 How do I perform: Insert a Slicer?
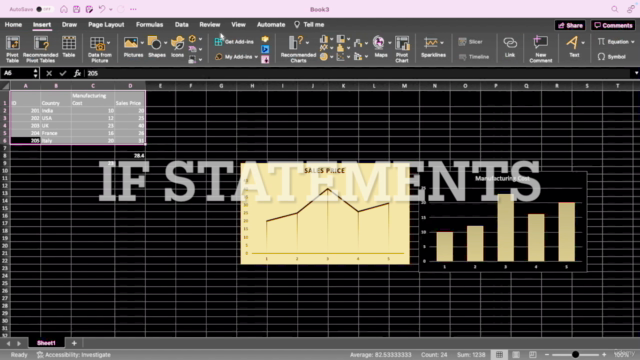point(470,42)
